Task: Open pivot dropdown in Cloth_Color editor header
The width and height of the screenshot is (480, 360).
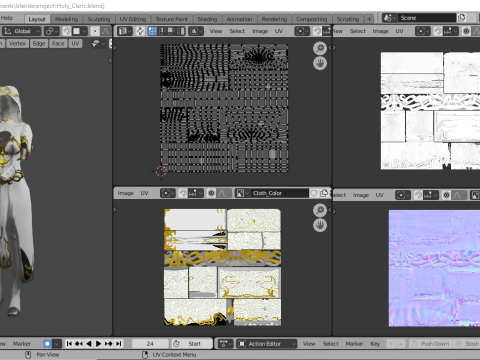Action: click(168, 193)
